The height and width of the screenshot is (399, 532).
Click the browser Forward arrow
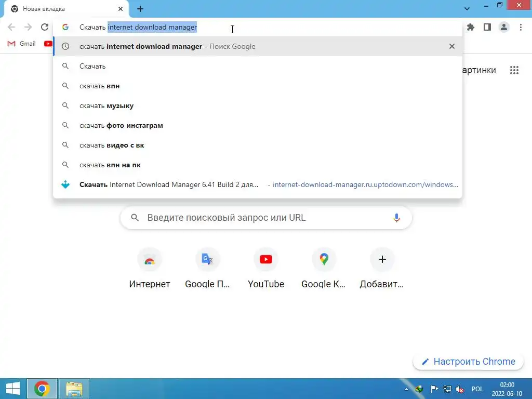point(28,27)
